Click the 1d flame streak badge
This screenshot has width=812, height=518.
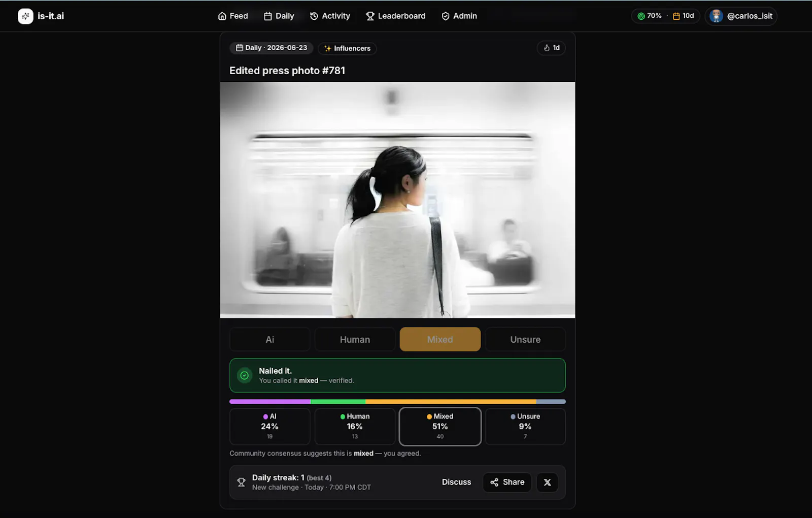coord(551,48)
